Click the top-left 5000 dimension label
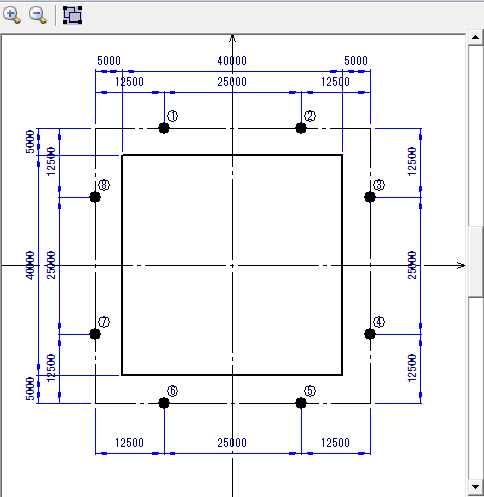This screenshot has width=484, height=497. [x=109, y=61]
